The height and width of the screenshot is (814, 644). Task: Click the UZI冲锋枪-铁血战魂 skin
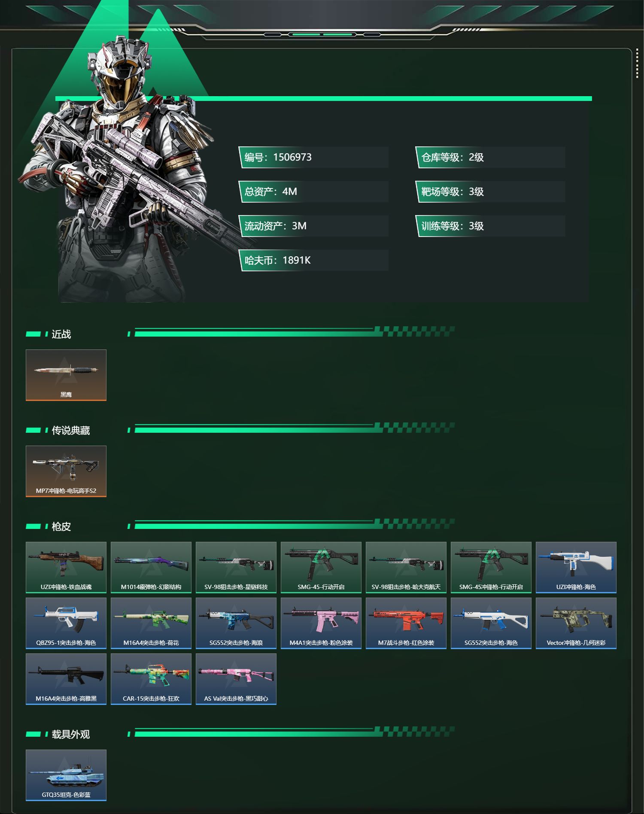[x=66, y=568]
